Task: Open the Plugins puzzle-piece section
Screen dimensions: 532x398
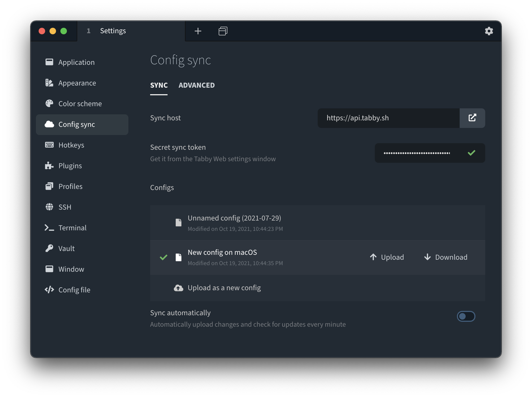Action: tap(70, 166)
